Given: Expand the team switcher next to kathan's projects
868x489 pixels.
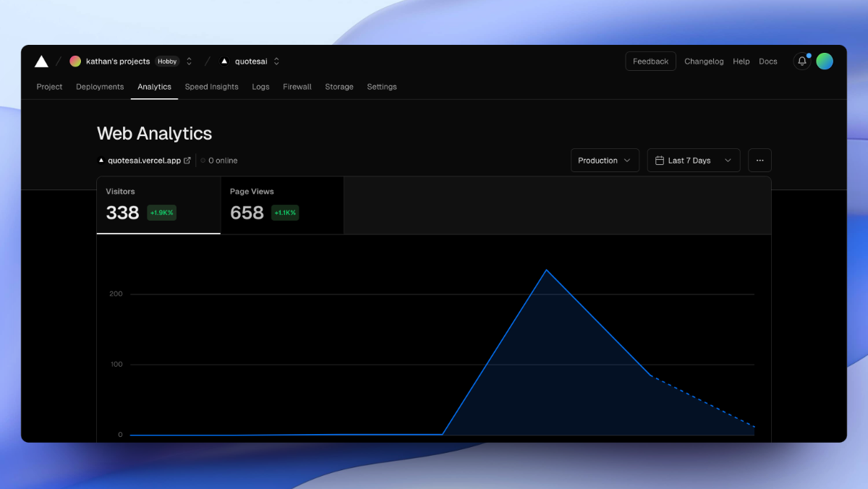Looking at the screenshot, I should tap(189, 61).
